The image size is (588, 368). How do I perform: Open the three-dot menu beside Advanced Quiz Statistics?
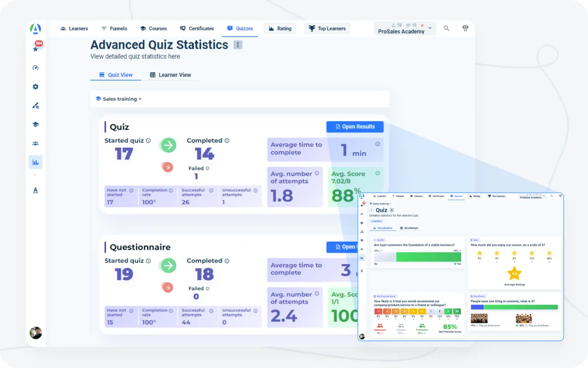tap(237, 45)
